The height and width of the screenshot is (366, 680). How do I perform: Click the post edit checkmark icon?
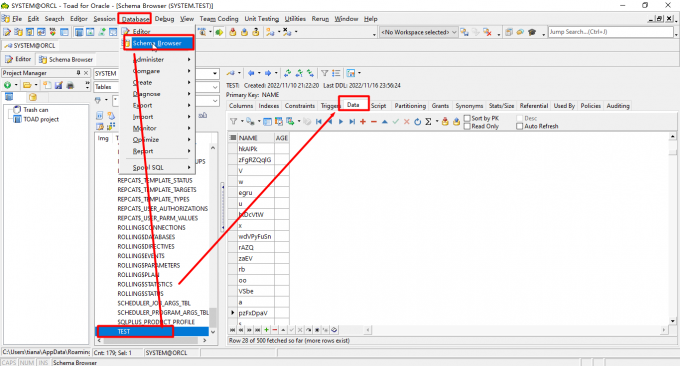(396, 122)
